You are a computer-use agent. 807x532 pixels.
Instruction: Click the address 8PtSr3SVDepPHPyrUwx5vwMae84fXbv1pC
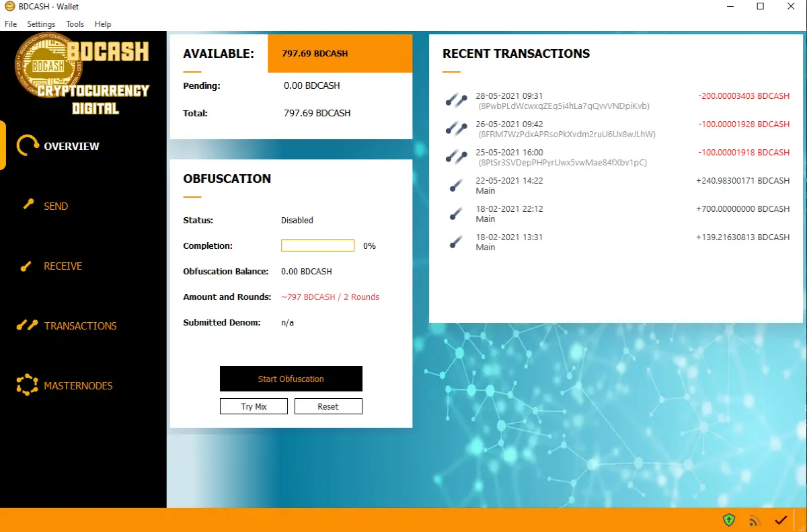tap(562, 163)
